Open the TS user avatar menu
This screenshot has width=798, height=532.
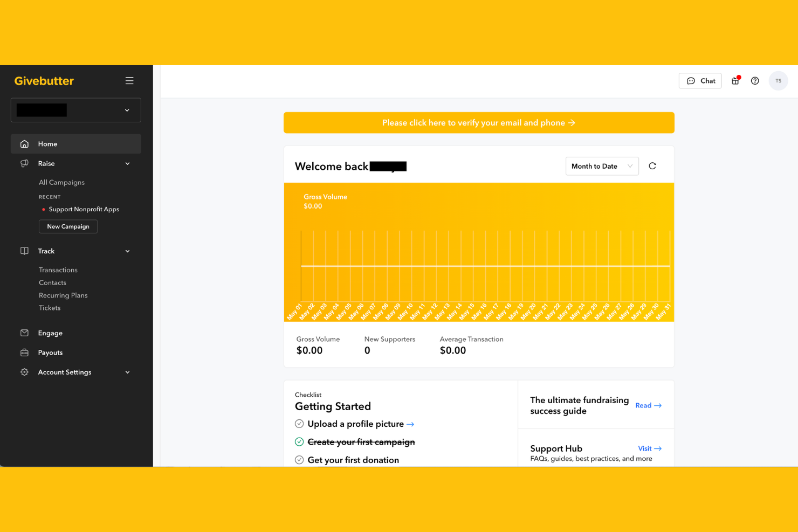(779, 81)
